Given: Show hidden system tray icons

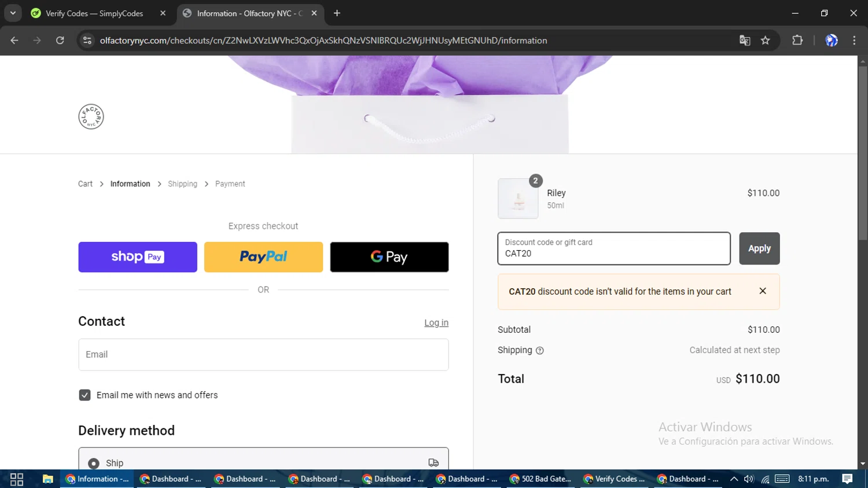Looking at the screenshot, I should [734, 479].
